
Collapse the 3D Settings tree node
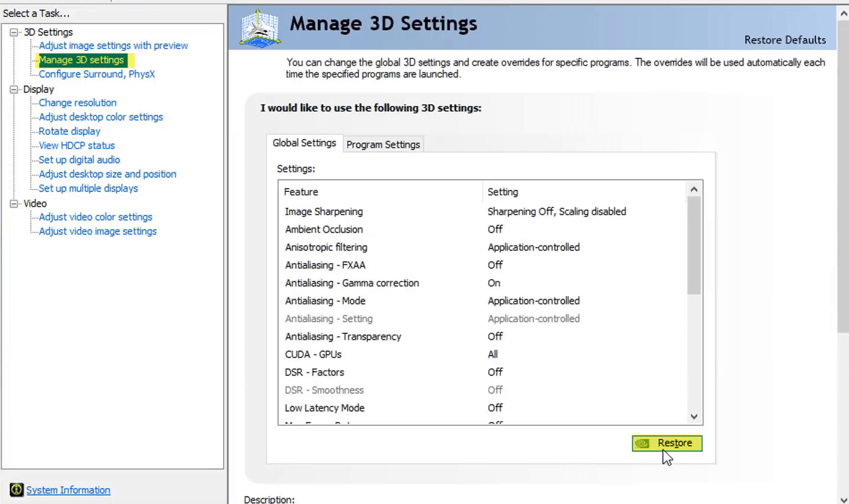(14, 32)
